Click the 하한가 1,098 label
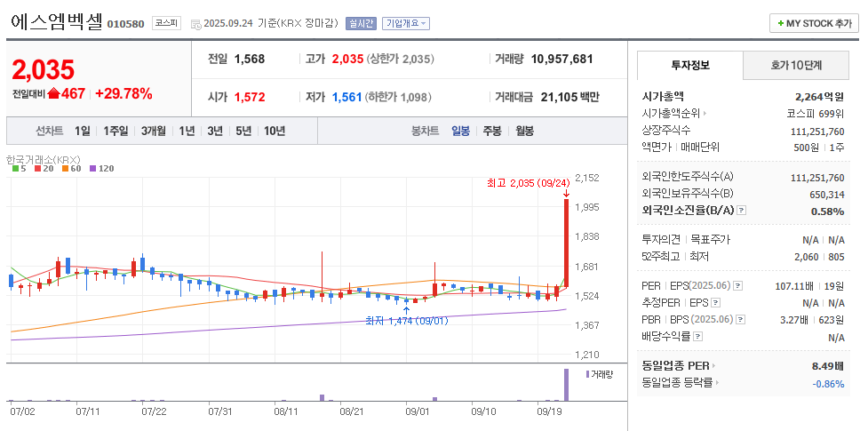868x431 pixels. [x=398, y=98]
